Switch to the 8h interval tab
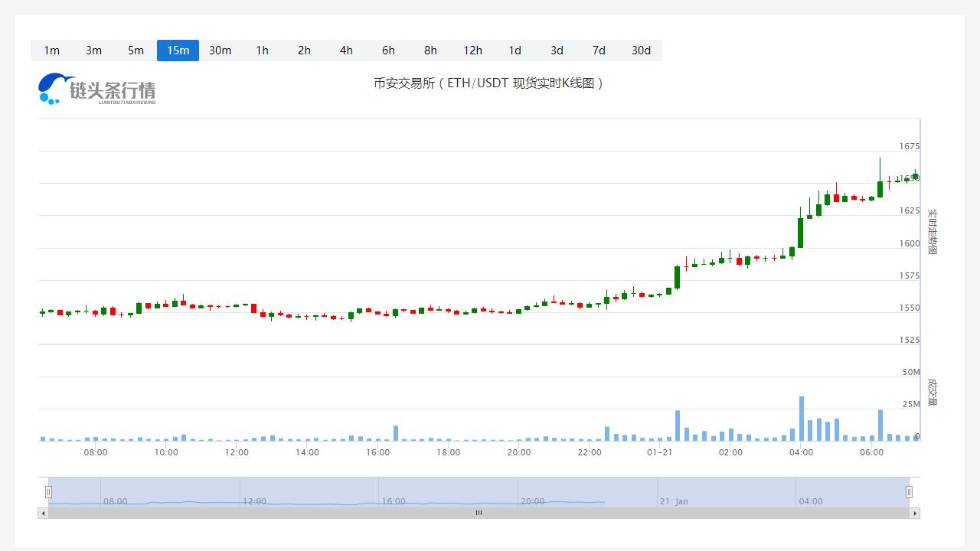Screen dimensions: 980x551 tap(430, 51)
